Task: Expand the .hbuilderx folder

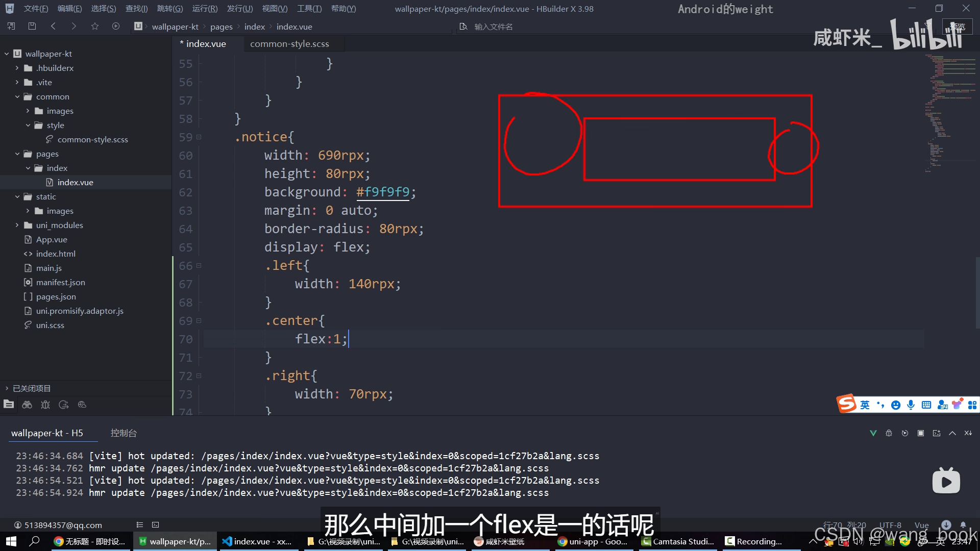Action: pos(17,68)
